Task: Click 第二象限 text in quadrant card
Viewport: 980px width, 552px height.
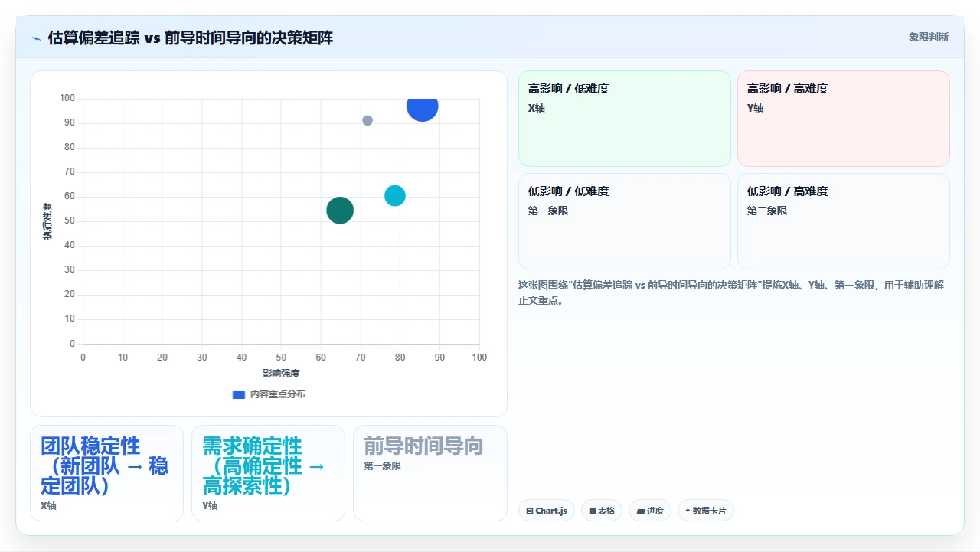Action: pos(767,211)
